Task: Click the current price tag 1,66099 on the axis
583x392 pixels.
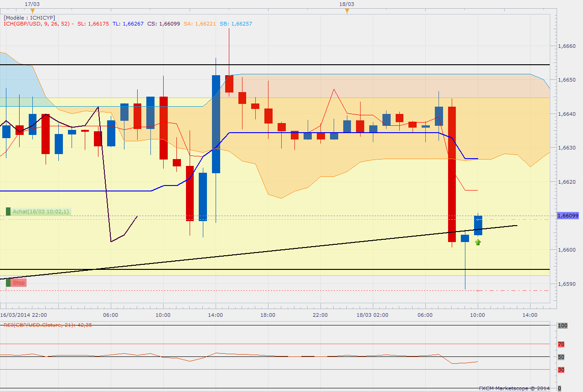Action: pos(568,216)
